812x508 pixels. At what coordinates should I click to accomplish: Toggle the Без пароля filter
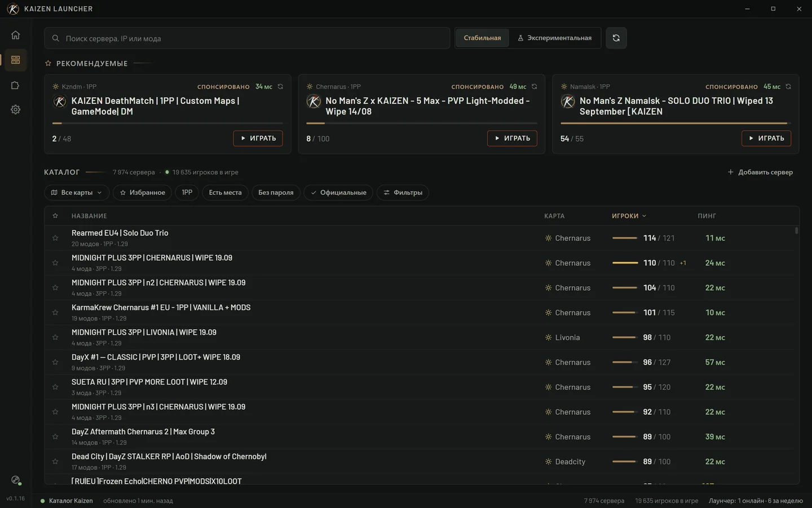pyautogui.click(x=276, y=192)
